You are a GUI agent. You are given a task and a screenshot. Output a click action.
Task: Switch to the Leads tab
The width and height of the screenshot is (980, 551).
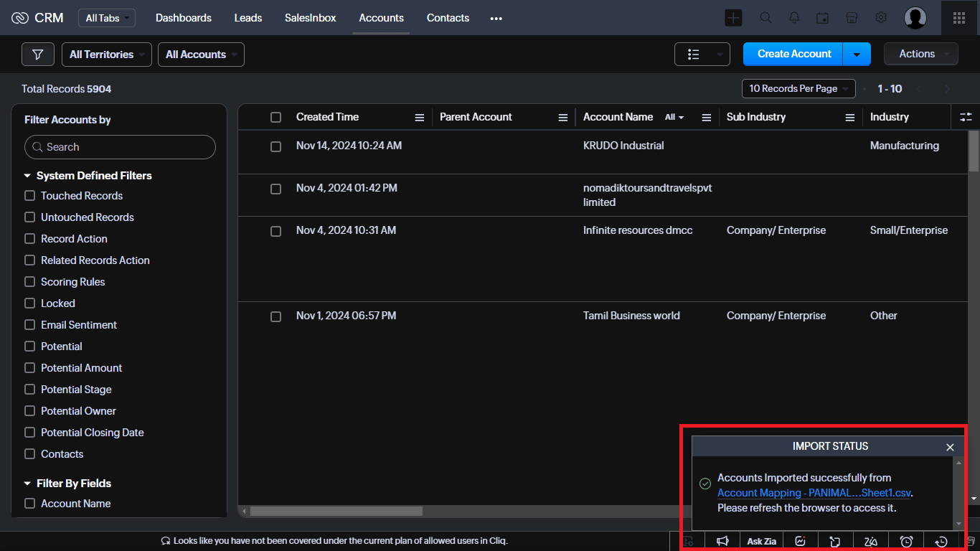coord(248,18)
